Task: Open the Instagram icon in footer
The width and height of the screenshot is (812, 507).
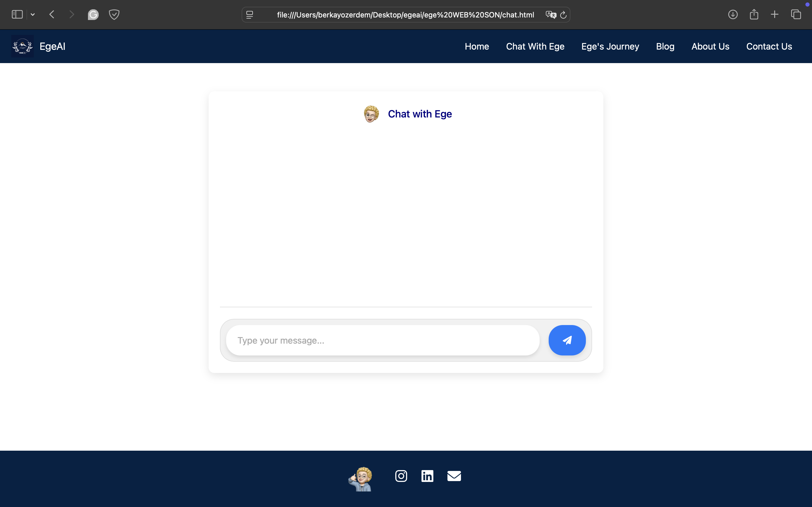Action: (x=401, y=476)
